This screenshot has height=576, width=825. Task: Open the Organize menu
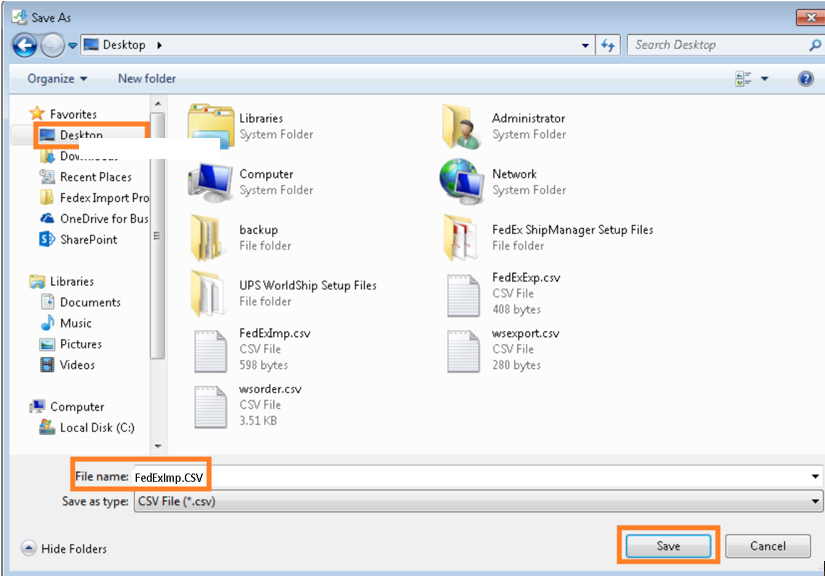(57, 79)
